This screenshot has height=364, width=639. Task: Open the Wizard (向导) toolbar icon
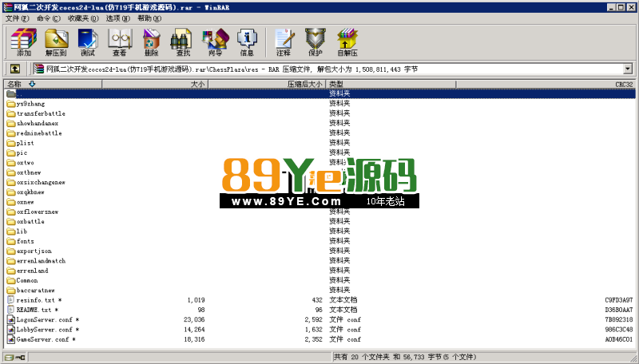(x=215, y=42)
